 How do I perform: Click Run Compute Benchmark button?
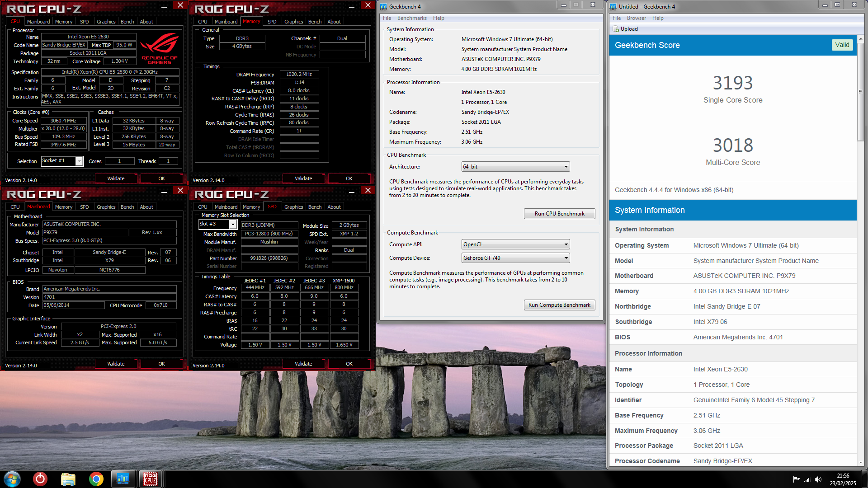(x=559, y=305)
